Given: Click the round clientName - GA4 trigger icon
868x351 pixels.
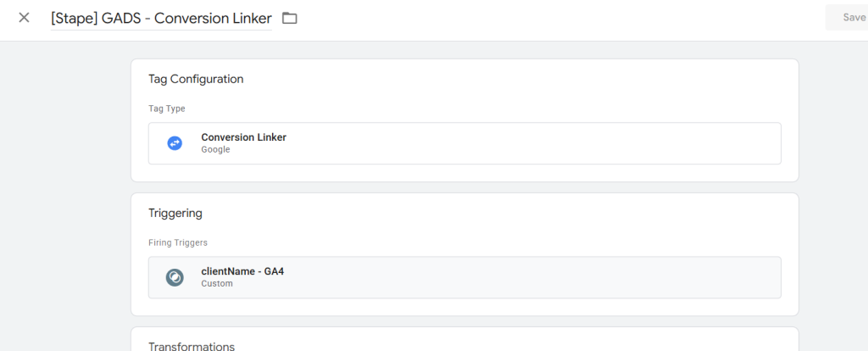Looking at the screenshot, I should 175,277.
